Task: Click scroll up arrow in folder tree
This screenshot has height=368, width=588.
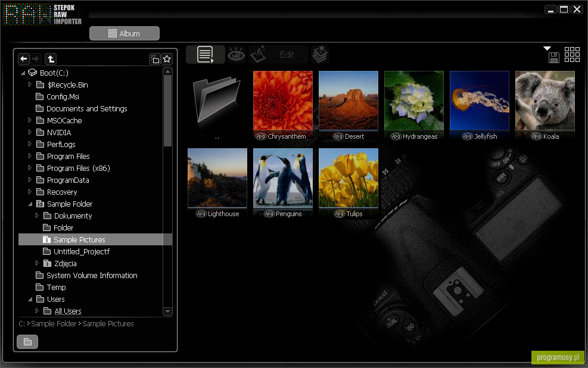Action: coord(167,71)
